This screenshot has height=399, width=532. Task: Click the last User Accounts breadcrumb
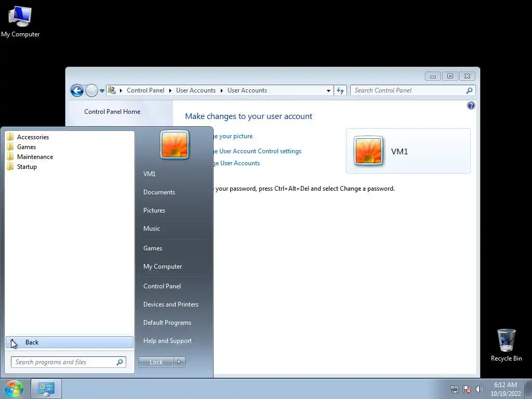pyautogui.click(x=247, y=90)
